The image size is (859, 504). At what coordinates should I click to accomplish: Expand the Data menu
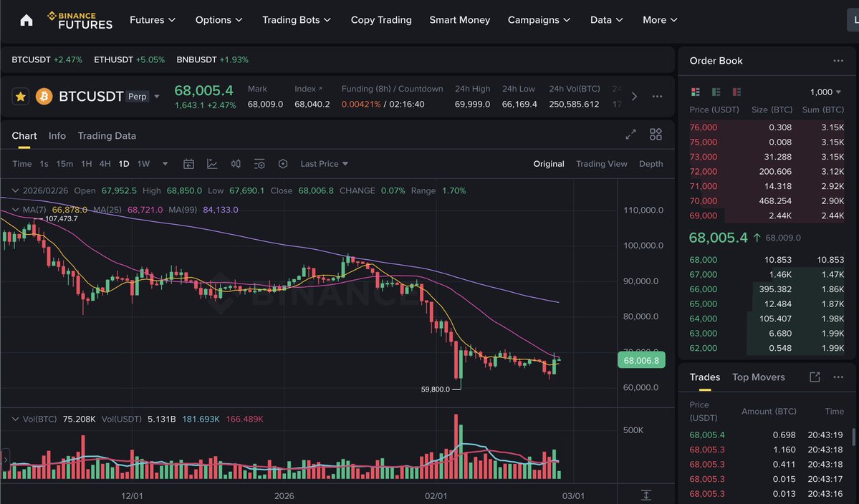pyautogui.click(x=606, y=20)
